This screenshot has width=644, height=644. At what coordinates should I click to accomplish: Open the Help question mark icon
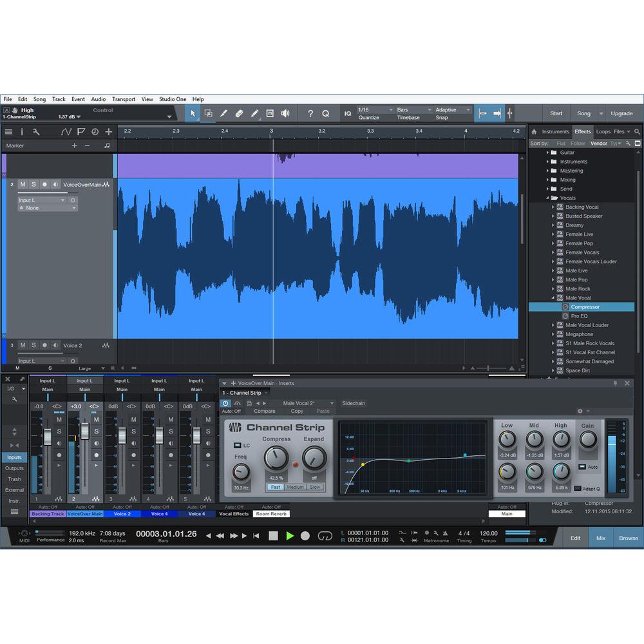(310, 113)
